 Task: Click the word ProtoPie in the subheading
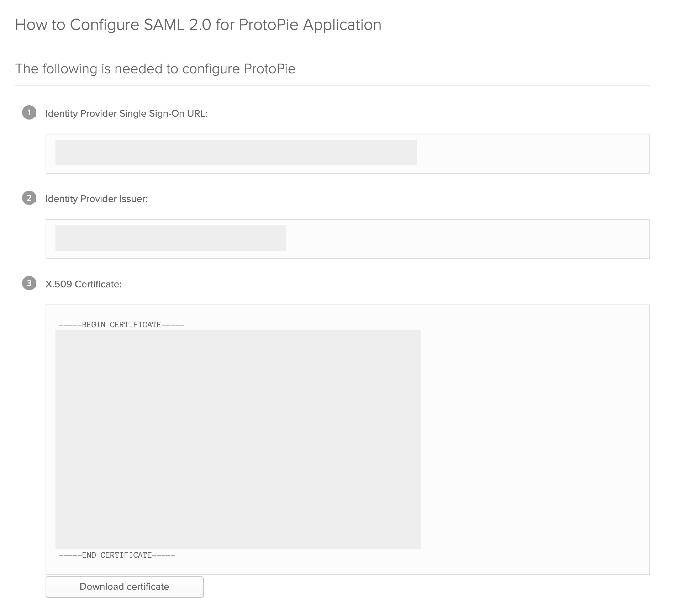[269, 69]
